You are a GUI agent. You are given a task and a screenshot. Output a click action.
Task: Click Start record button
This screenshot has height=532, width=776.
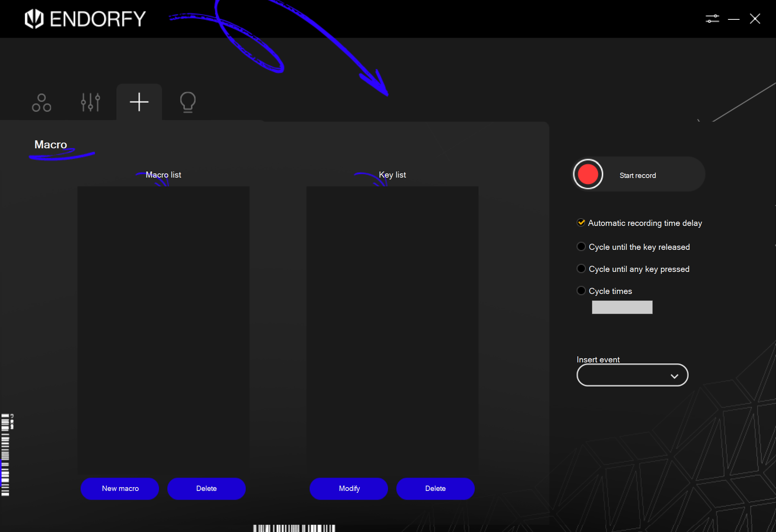(639, 175)
